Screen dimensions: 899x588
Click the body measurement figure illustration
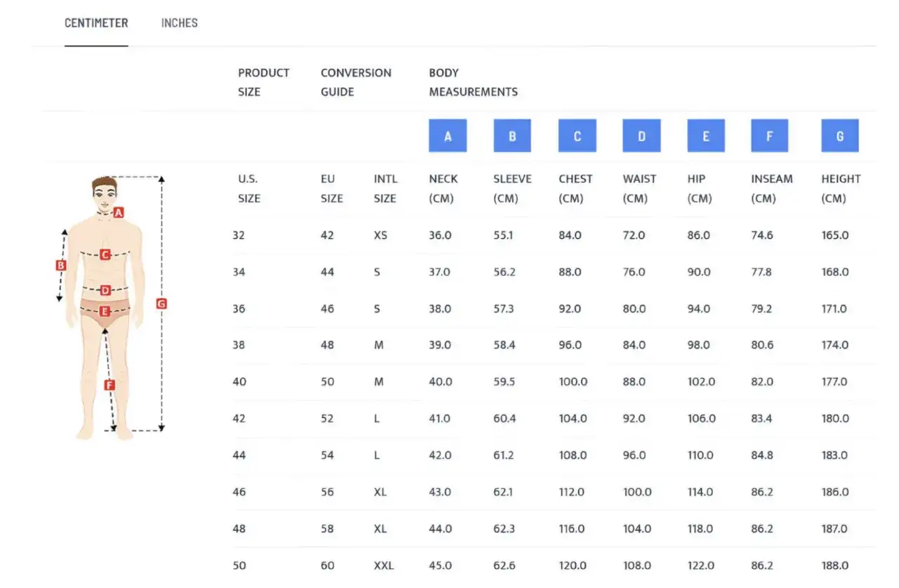(x=112, y=306)
